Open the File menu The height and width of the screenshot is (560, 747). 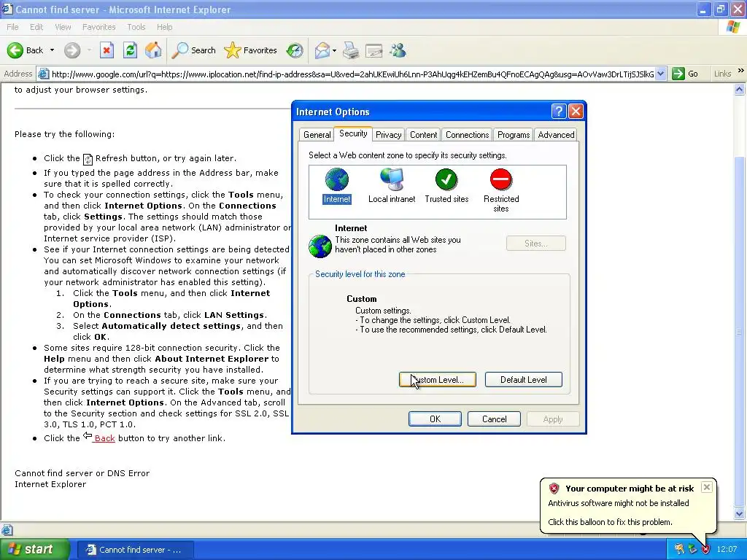coord(13,27)
